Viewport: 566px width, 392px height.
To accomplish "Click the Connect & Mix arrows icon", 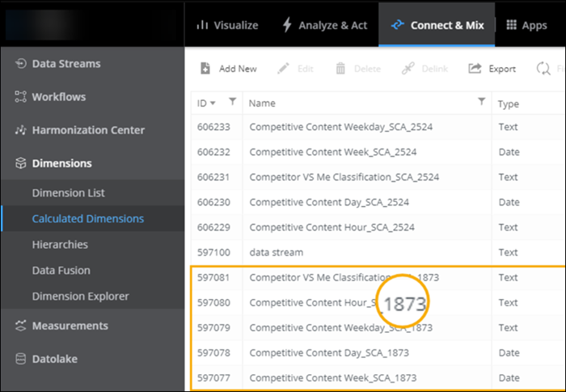I will tap(398, 25).
